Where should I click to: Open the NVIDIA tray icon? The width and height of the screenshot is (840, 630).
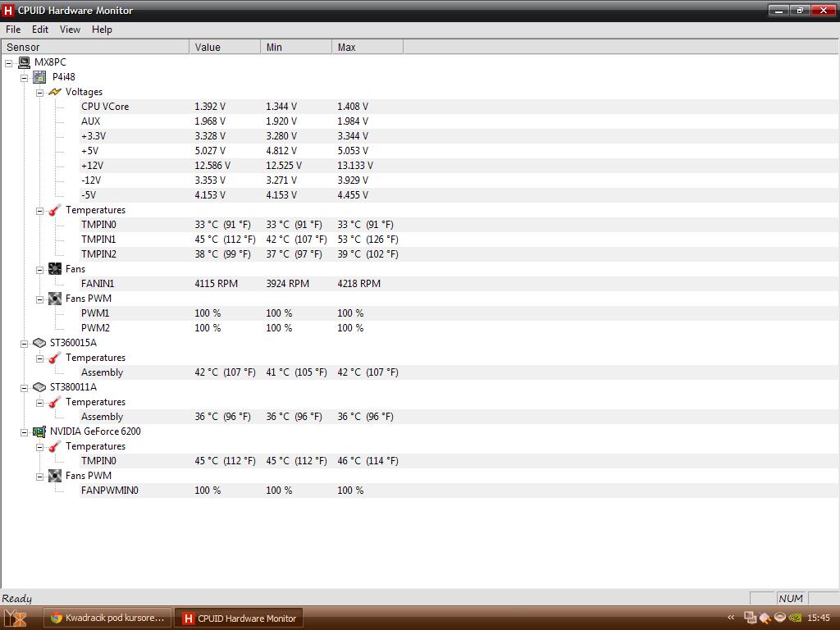[796, 618]
